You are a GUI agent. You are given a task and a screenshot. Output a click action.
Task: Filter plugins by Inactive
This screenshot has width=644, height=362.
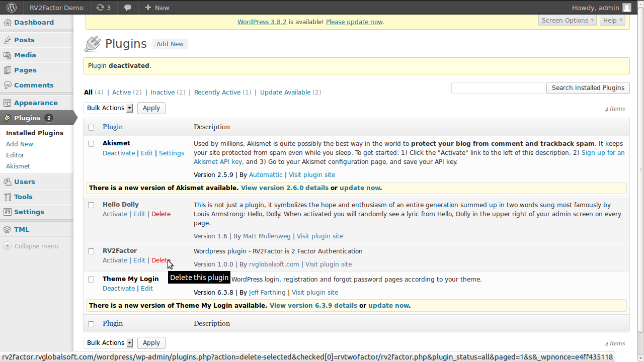click(x=163, y=92)
